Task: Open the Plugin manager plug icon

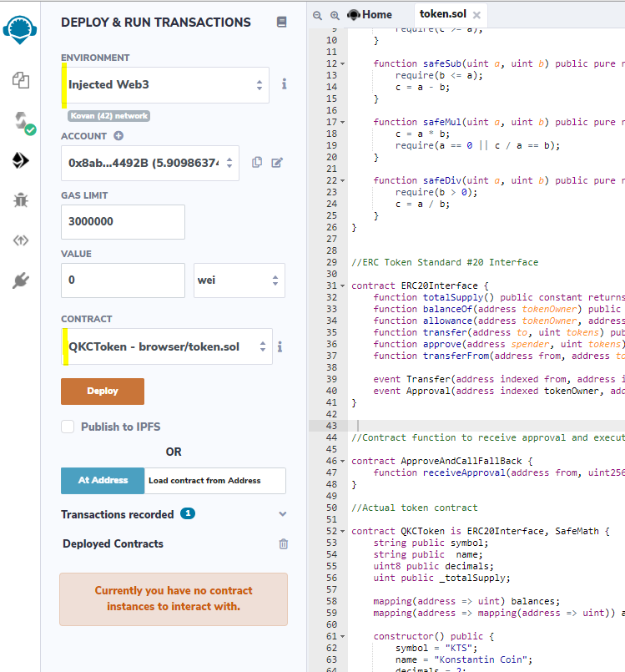Action: click(x=21, y=280)
